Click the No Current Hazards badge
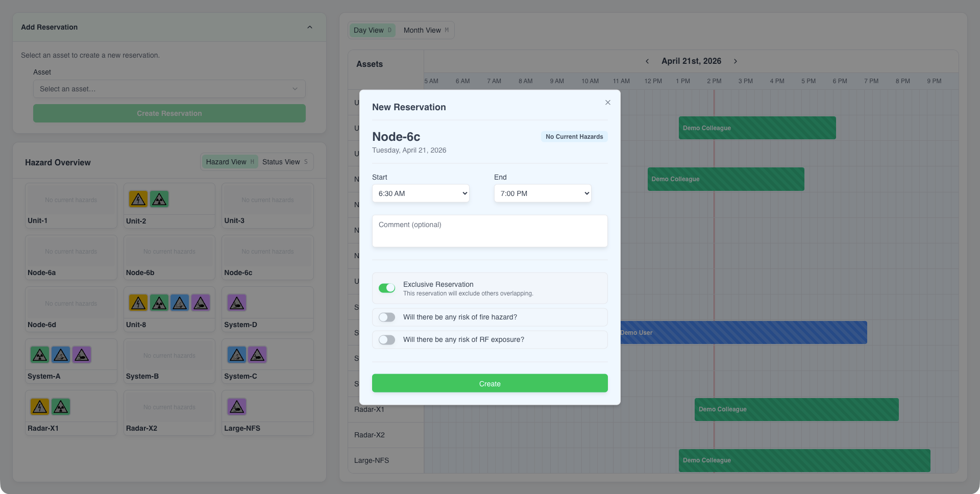The image size is (980, 494). pos(574,137)
